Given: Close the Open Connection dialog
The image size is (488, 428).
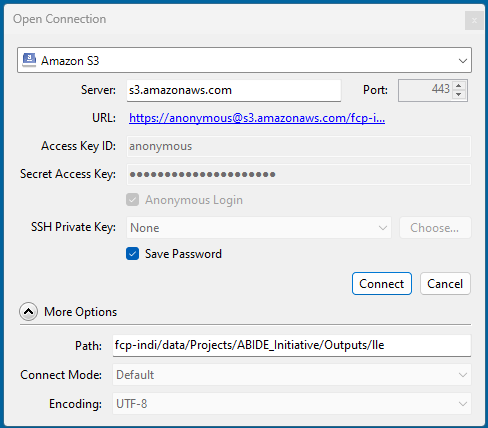Looking at the screenshot, I should [474, 21].
